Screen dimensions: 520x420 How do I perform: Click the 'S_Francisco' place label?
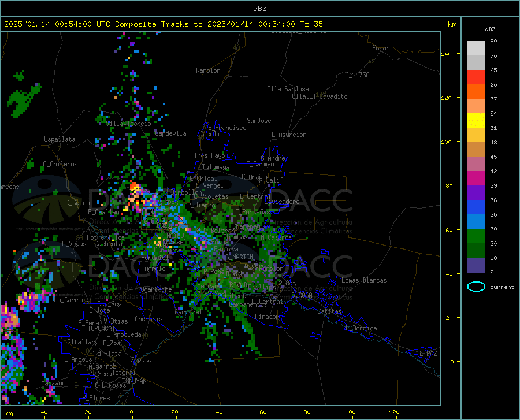point(227,128)
